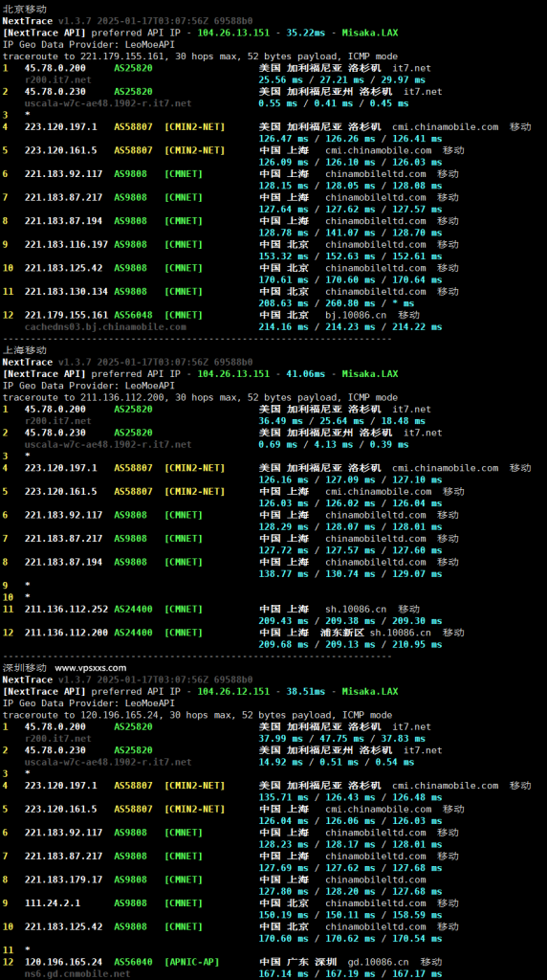This screenshot has width=547, height=980.
Task: Select latency '138.77 ms / 130.74 ms / 129.07 ms'
Action: point(350,574)
